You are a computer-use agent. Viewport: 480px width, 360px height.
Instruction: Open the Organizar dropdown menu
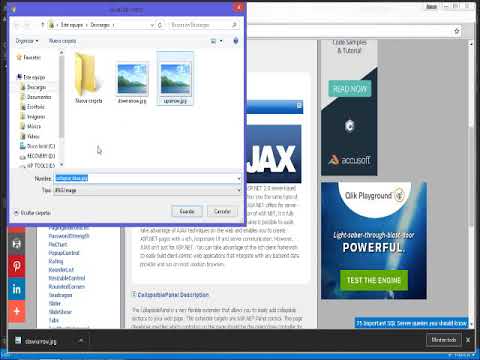[27, 41]
